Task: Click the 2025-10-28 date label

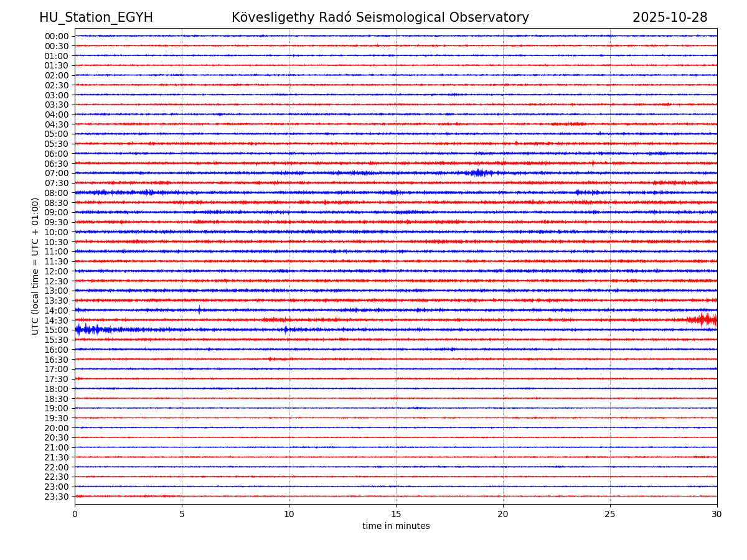Action: pyautogui.click(x=670, y=18)
